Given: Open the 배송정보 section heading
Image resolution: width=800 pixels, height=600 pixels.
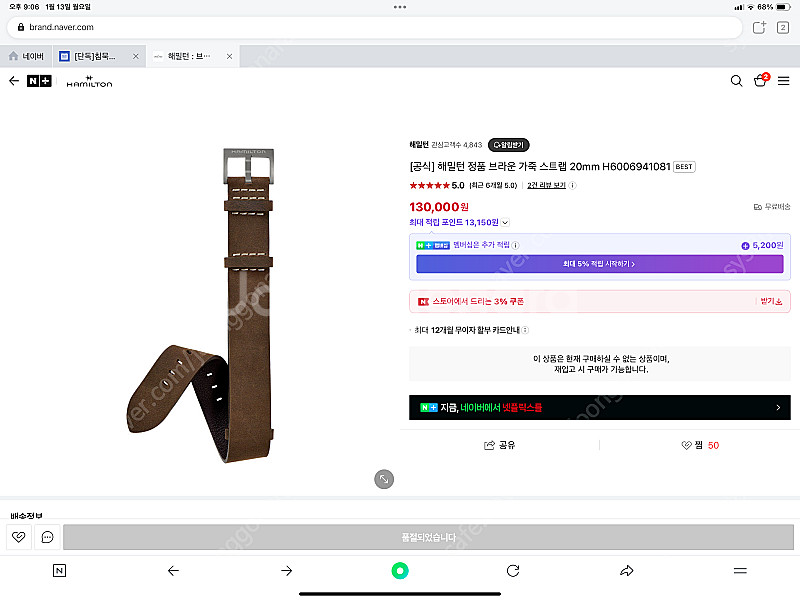Looking at the screenshot, I should click(x=27, y=515).
